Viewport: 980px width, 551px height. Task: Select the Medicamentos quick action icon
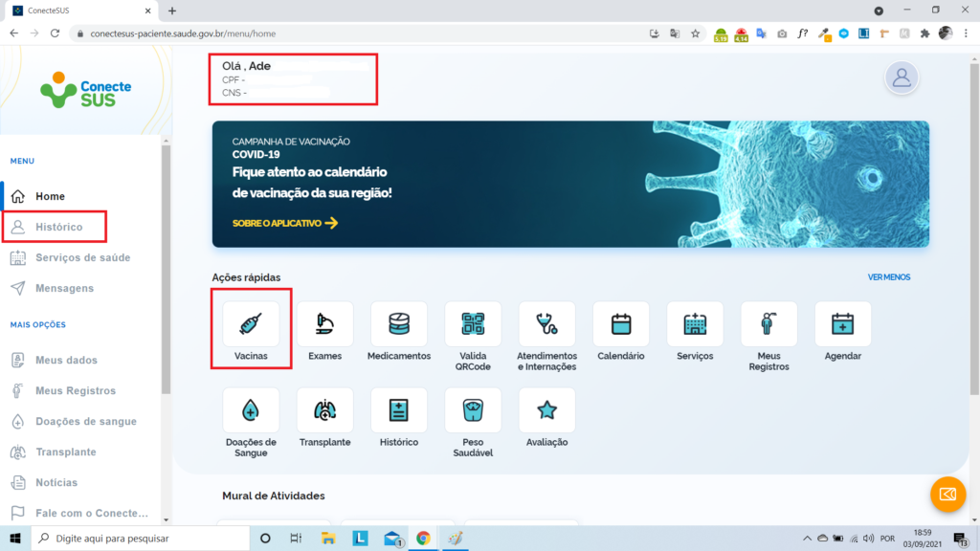(x=399, y=324)
